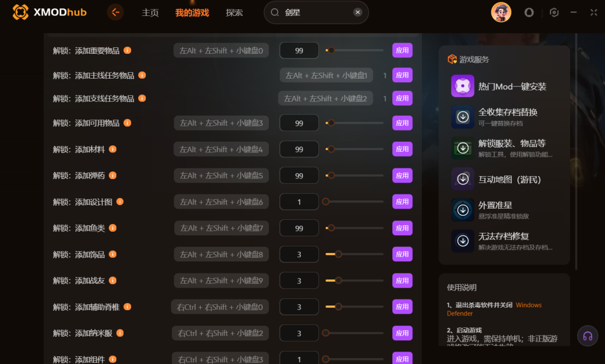Apply the 添加主线任务物品 cheat
The height and width of the screenshot is (364, 605).
coord(402,76)
